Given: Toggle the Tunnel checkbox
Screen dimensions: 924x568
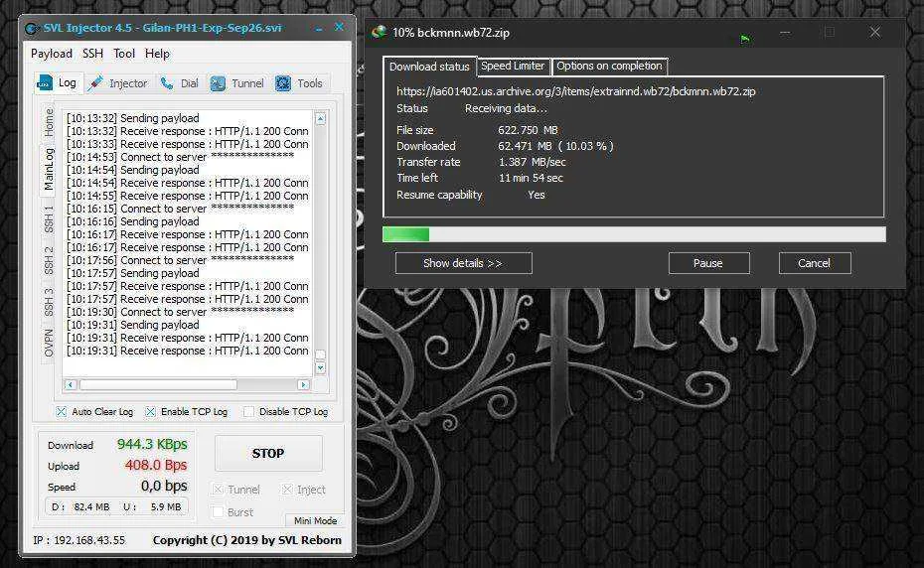Looking at the screenshot, I should (218, 489).
